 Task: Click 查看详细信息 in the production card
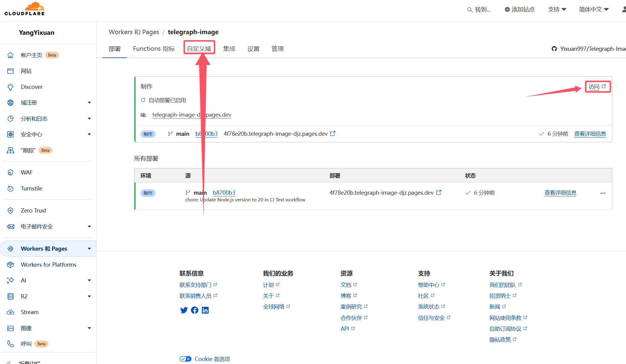590,134
